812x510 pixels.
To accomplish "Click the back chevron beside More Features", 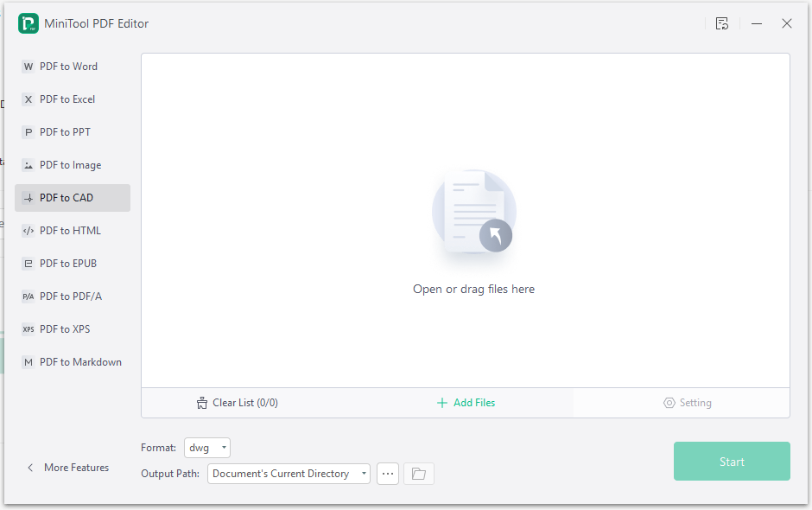I will point(30,468).
